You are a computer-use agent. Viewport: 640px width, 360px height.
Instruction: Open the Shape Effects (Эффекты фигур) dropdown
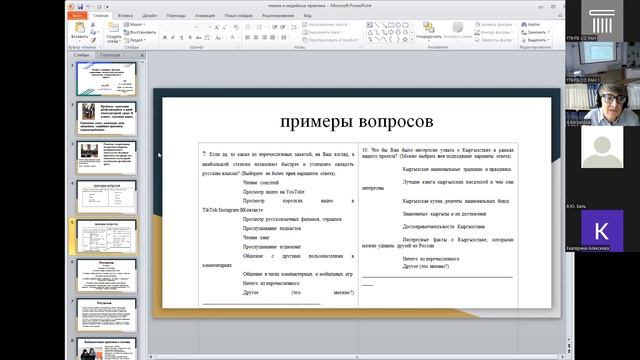point(494,40)
